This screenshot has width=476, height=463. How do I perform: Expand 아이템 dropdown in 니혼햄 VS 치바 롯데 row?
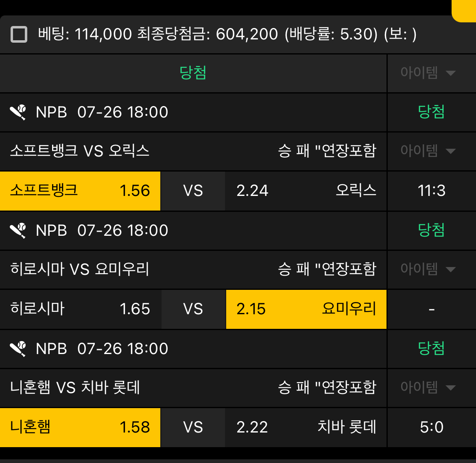428,387
